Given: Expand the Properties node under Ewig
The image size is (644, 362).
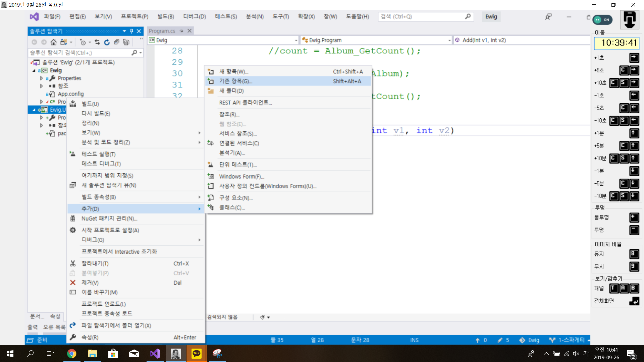Looking at the screenshot, I should click(x=42, y=78).
